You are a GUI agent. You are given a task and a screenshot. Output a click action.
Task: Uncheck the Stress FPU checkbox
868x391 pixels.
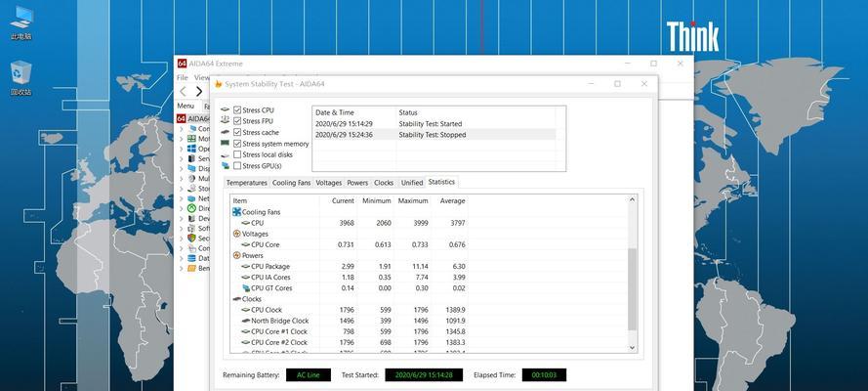pos(237,121)
